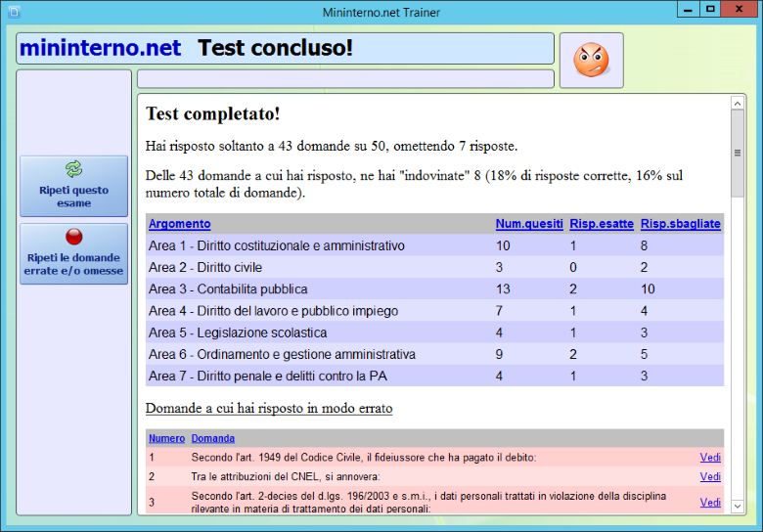Maximize the Mininterno.net Trainer window

[x=710, y=9]
